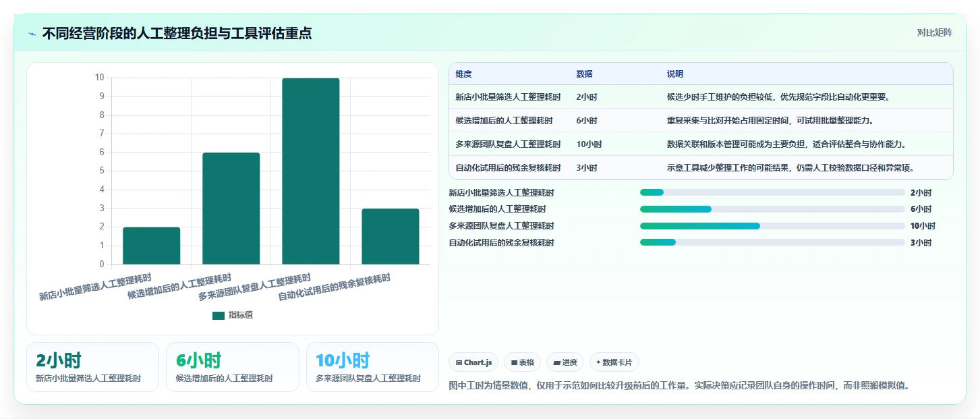Screen dimensions: 980x419
Task: Click the 对比矩阵 label at top right
Action: pos(934,32)
